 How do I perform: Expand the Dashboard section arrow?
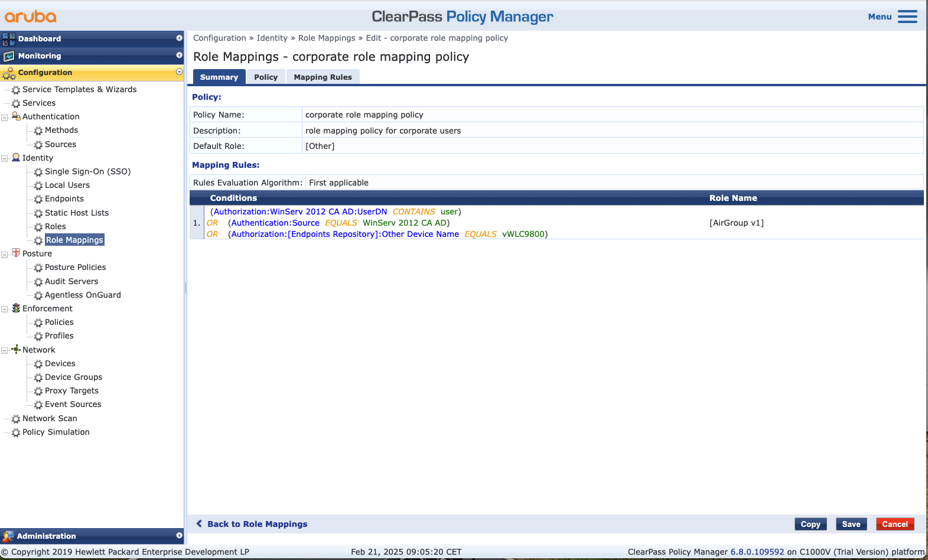tap(179, 38)
